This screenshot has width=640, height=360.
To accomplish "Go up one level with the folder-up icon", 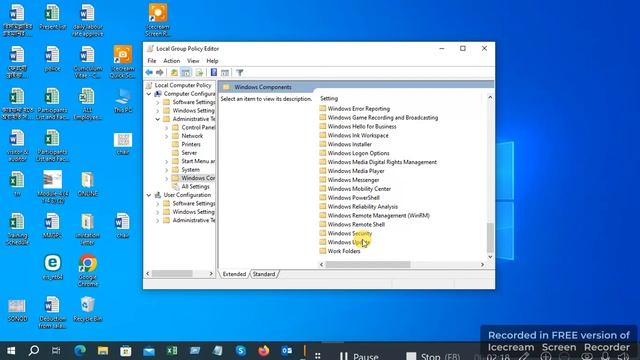I will coord(174,73).
